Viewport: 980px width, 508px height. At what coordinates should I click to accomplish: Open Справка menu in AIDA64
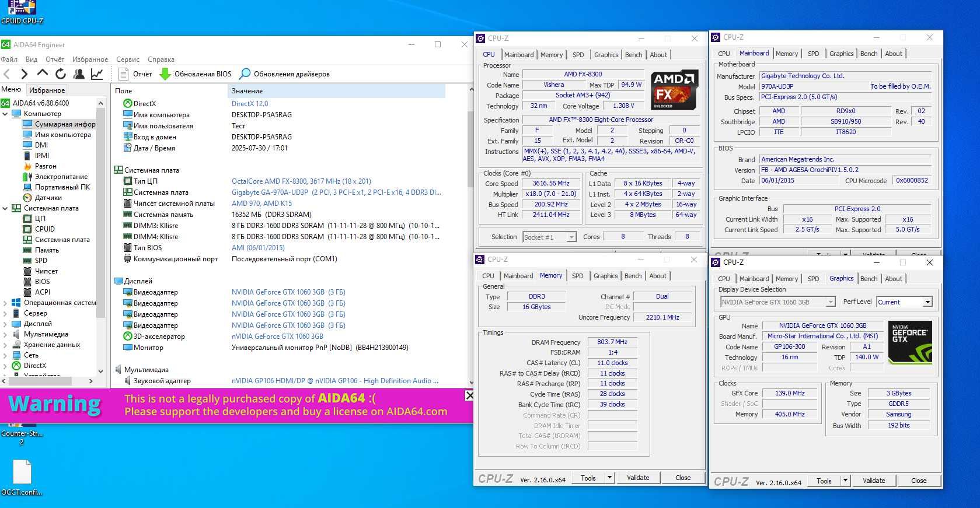click(161, 59)
